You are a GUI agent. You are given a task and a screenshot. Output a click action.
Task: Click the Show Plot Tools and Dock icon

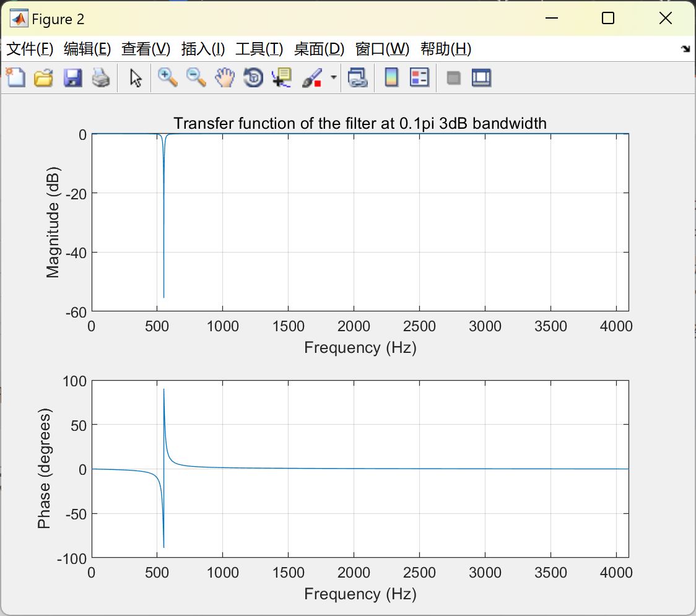482,77
